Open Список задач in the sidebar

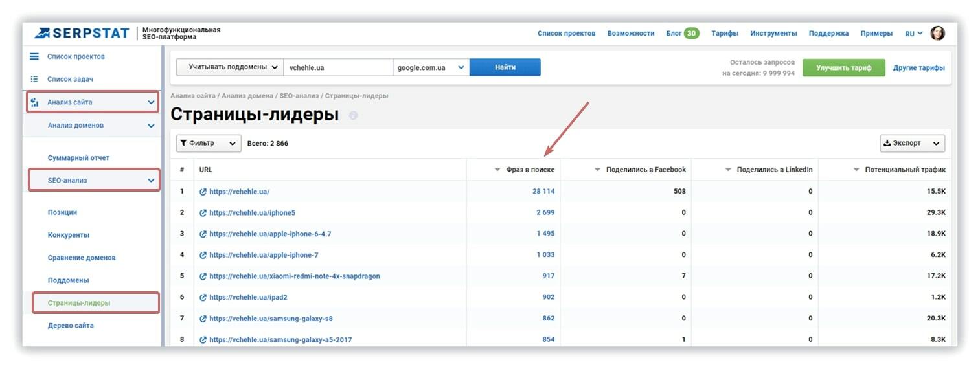(x=71, y=79)
